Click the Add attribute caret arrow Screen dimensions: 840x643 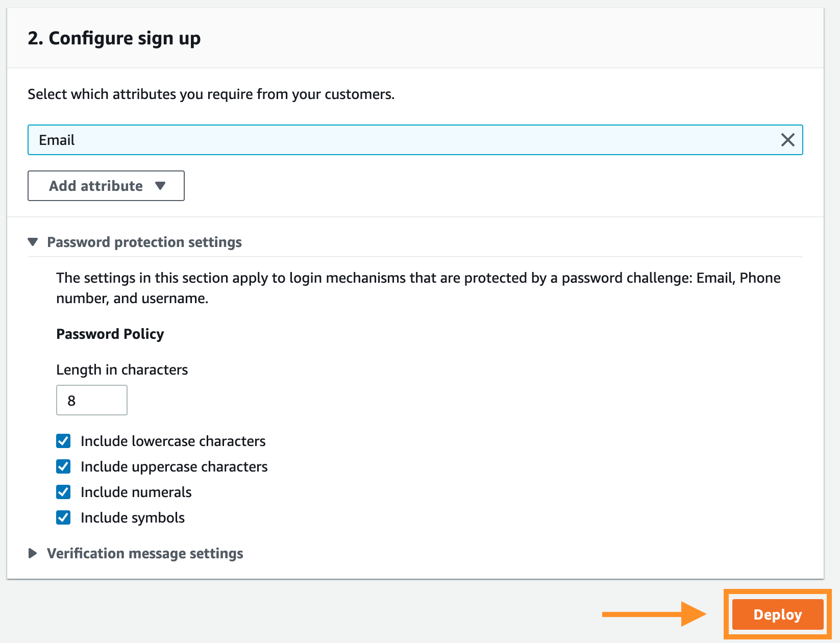click(x=160, y=186)
